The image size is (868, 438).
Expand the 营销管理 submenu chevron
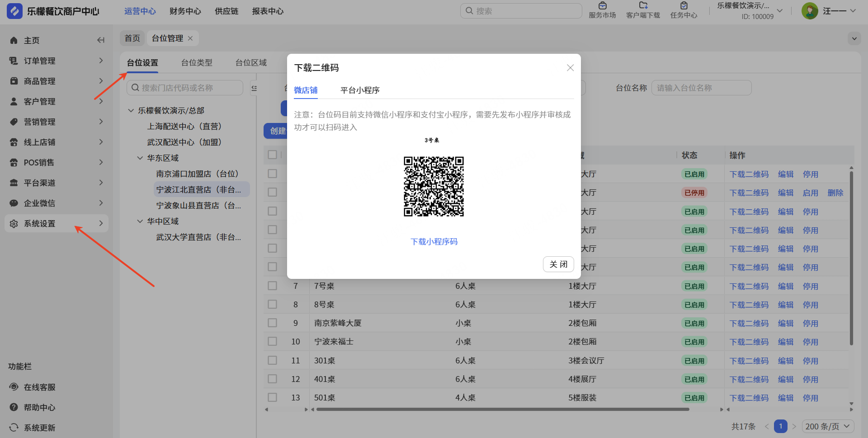pyautogui.click(x=101, y=122)
